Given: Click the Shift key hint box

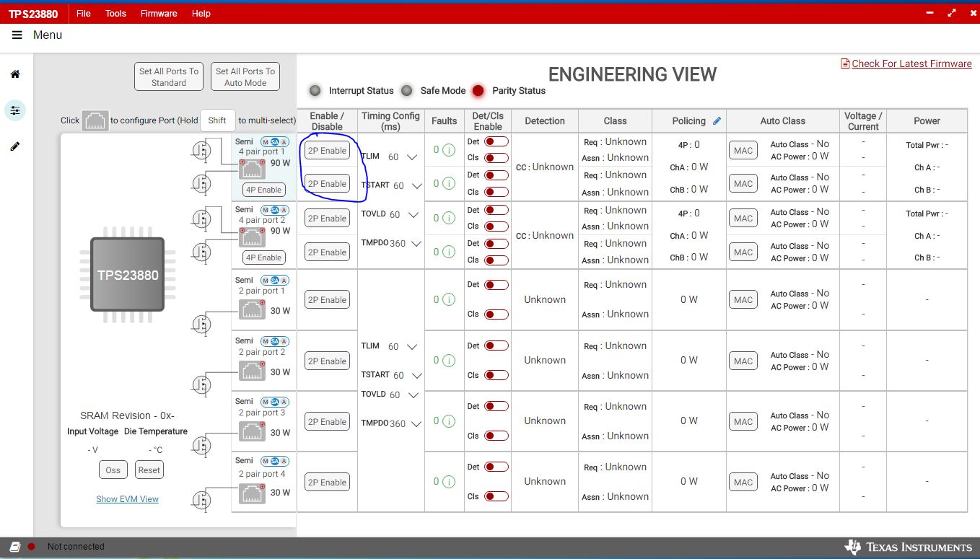Looking at the screenshot, I should 217,120.
